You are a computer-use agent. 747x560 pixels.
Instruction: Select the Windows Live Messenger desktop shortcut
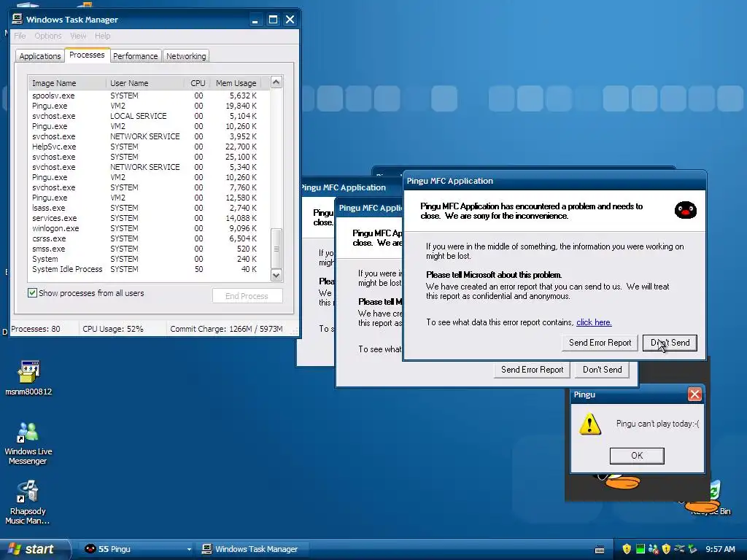28,443
